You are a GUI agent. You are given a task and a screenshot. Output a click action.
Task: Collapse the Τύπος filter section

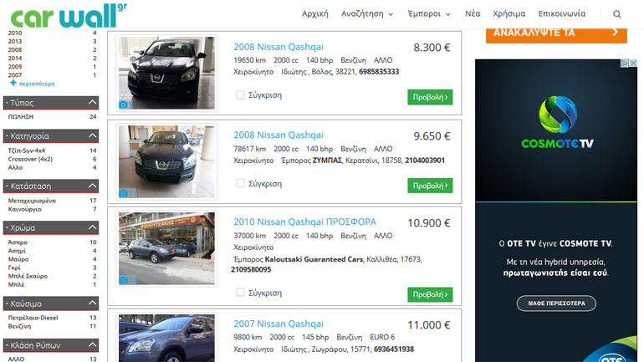pyautogui.click(x=92, y=102)
